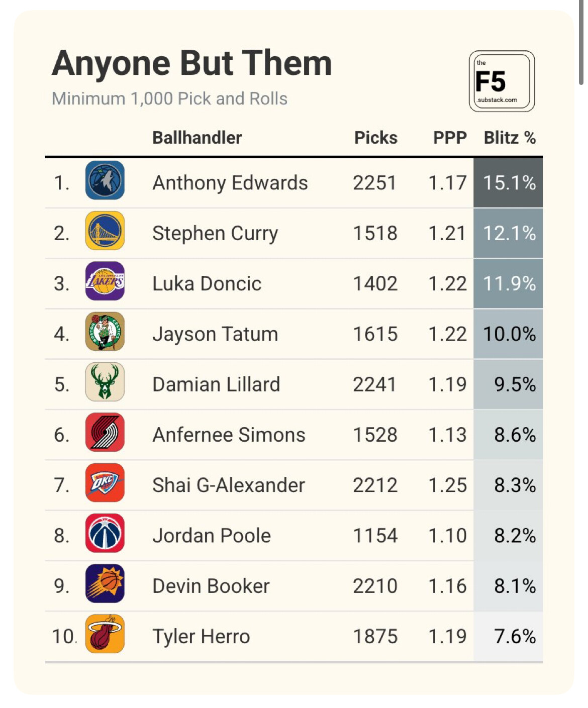The height and width of the screenshot is (708, 588).
Task: Click the Ballhandler column header
Action: [197, 138]
